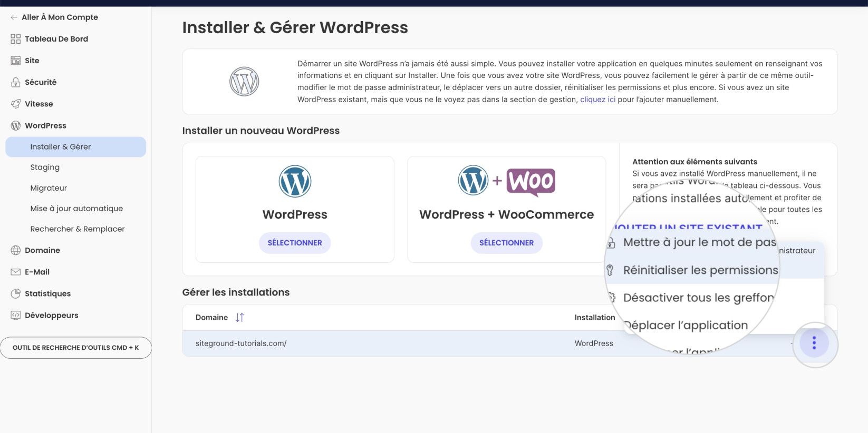
Task: Open the Vitesse section
Action: click(39, 104)
